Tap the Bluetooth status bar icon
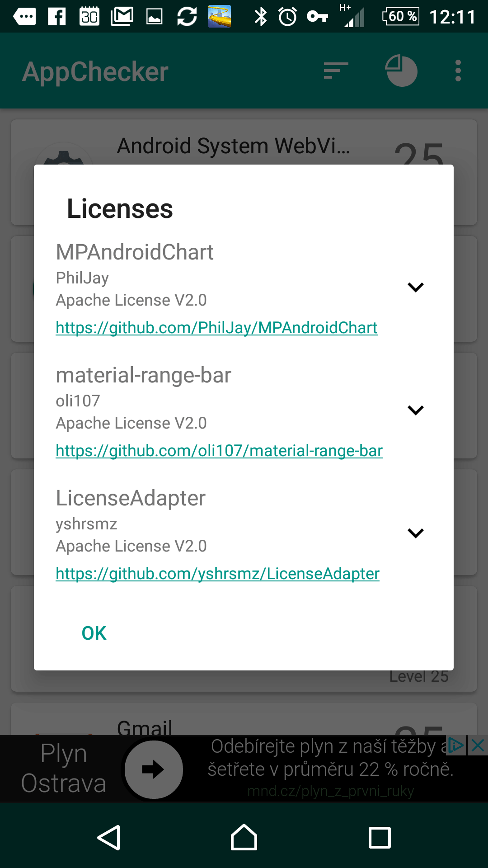The width and height of the screenshot is (488, 868). (261, 17)
